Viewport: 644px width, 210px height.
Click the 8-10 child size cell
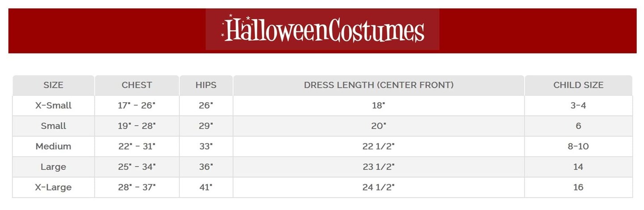[x=578, y=146]
